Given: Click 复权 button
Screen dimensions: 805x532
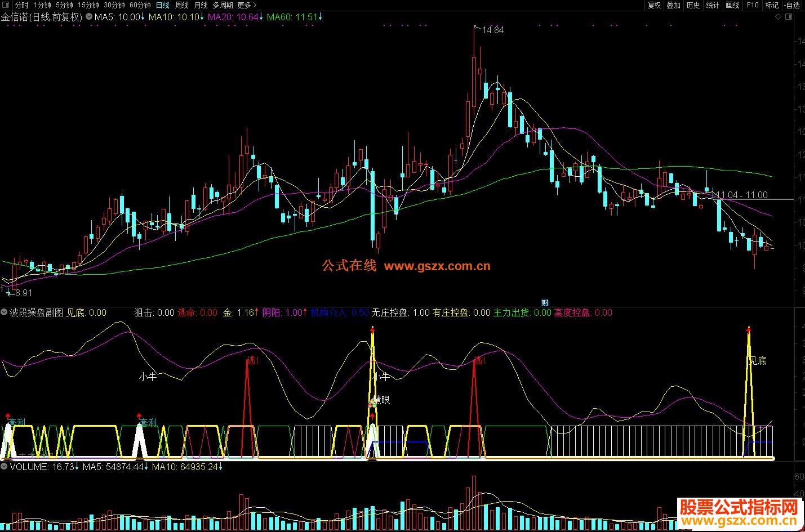Looking at the screenshot, I should (x=654, y=5).
